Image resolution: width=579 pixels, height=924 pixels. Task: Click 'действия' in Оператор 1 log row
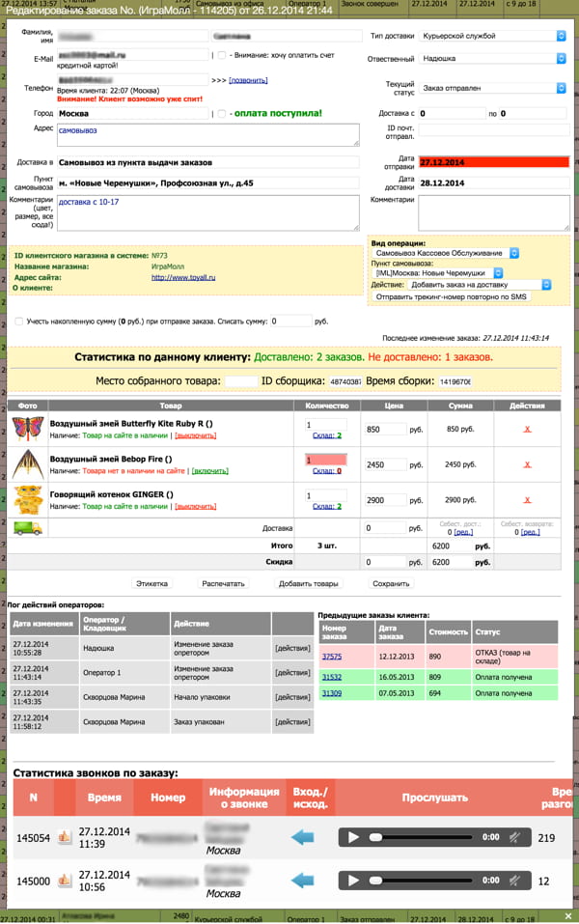[x=292, y=672]
